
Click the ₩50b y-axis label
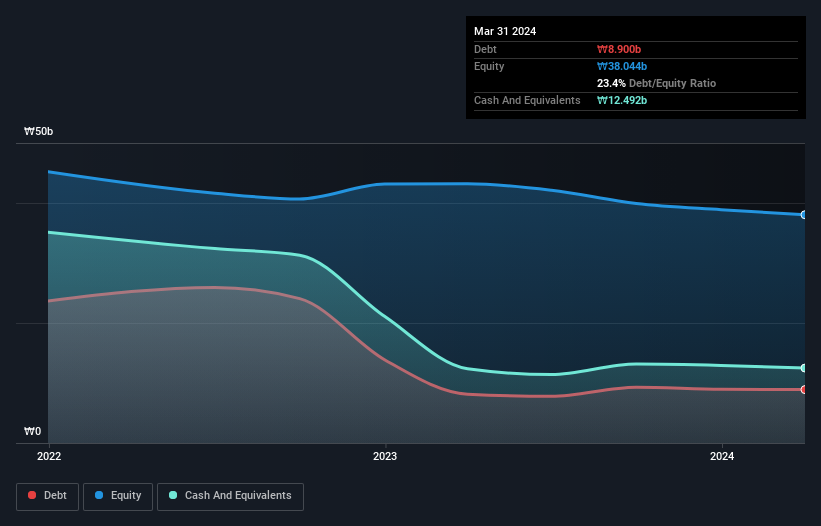(x=39, y=131)
